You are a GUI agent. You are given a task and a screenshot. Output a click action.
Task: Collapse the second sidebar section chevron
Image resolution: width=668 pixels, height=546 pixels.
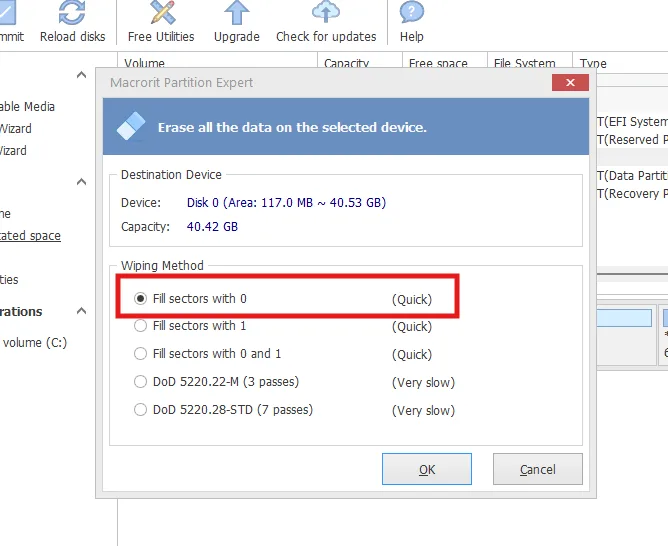pos(81,182)
